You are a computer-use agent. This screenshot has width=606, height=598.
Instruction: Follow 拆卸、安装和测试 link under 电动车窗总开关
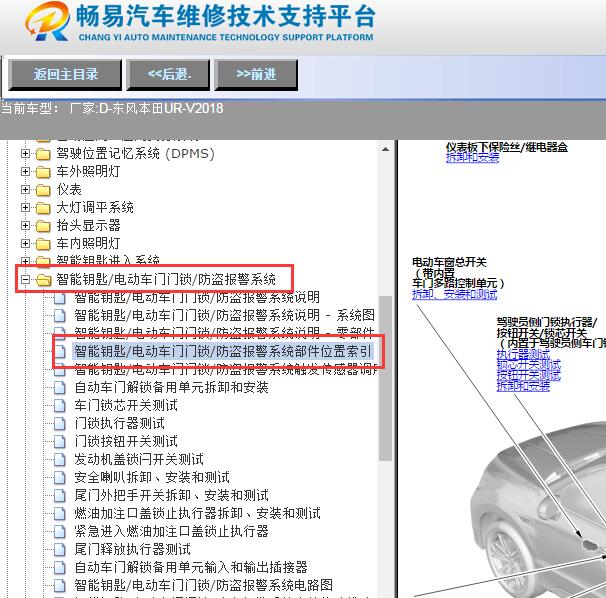[454, 294]
